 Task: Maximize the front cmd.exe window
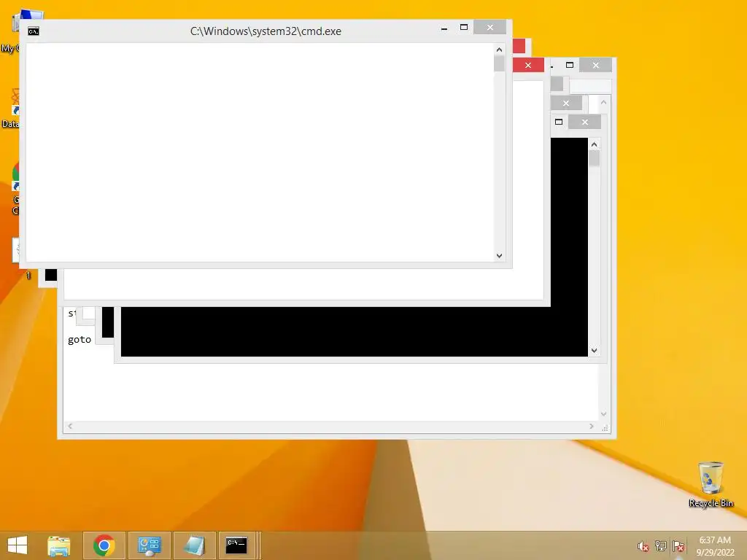[463, 28]
